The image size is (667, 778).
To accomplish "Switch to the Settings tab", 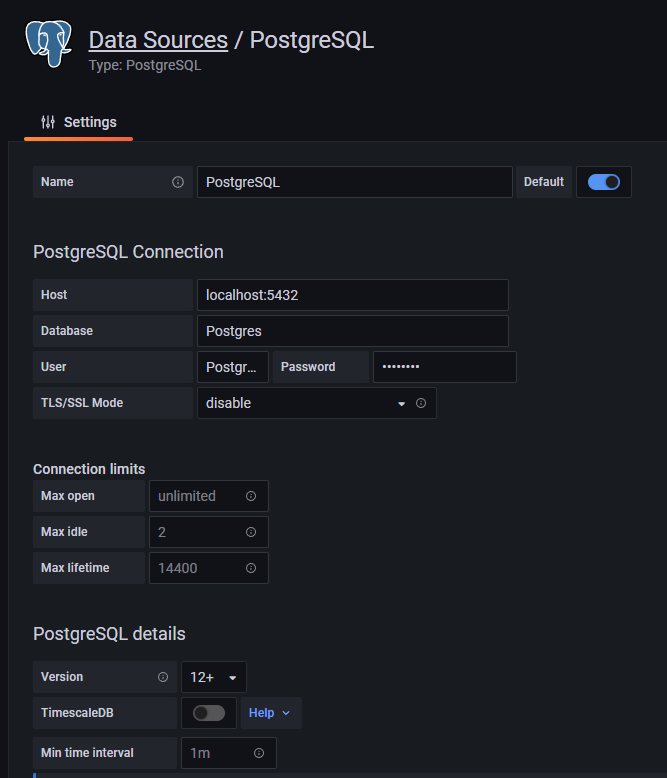I will (x=78, y=122).
